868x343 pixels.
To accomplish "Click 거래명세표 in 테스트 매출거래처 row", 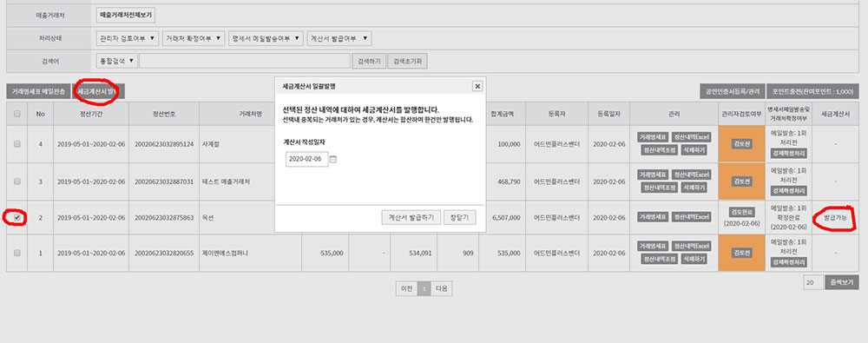I will (x=652, y=175).
